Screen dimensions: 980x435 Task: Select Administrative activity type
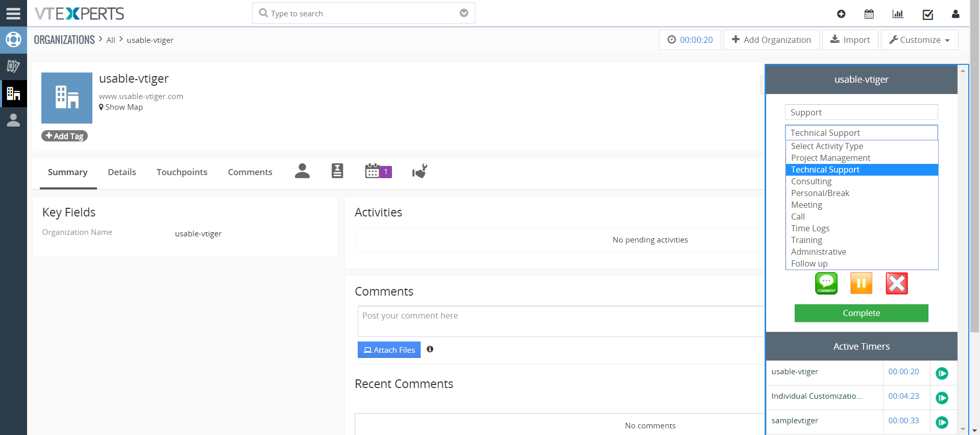click(862, 252)
